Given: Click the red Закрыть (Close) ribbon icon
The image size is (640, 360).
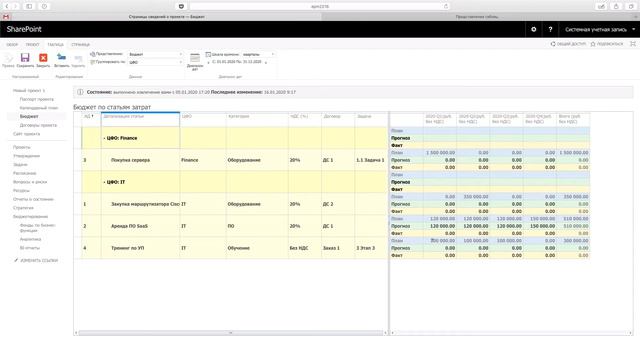Looking at the screenshot, I should point(43,58).
